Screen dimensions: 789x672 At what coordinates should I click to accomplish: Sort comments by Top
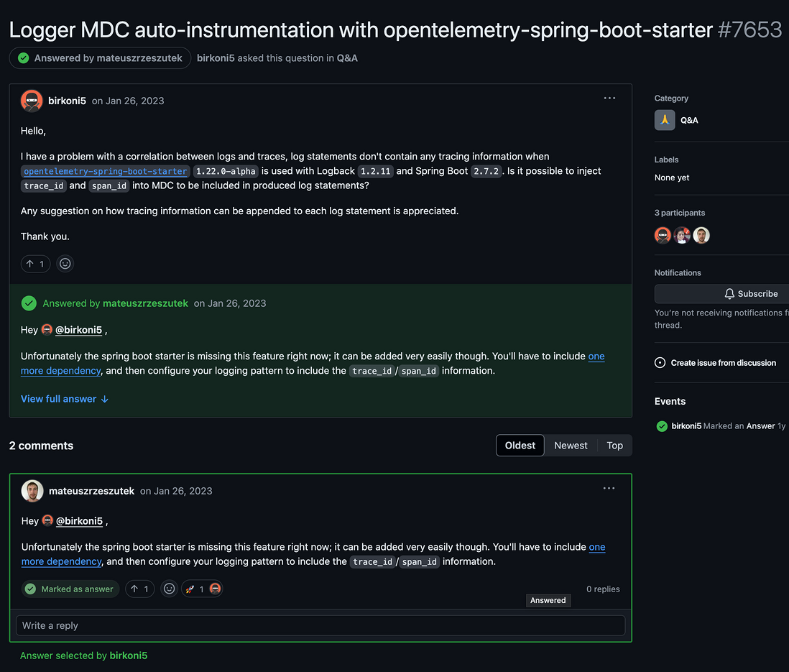click(x=614, y=446)
